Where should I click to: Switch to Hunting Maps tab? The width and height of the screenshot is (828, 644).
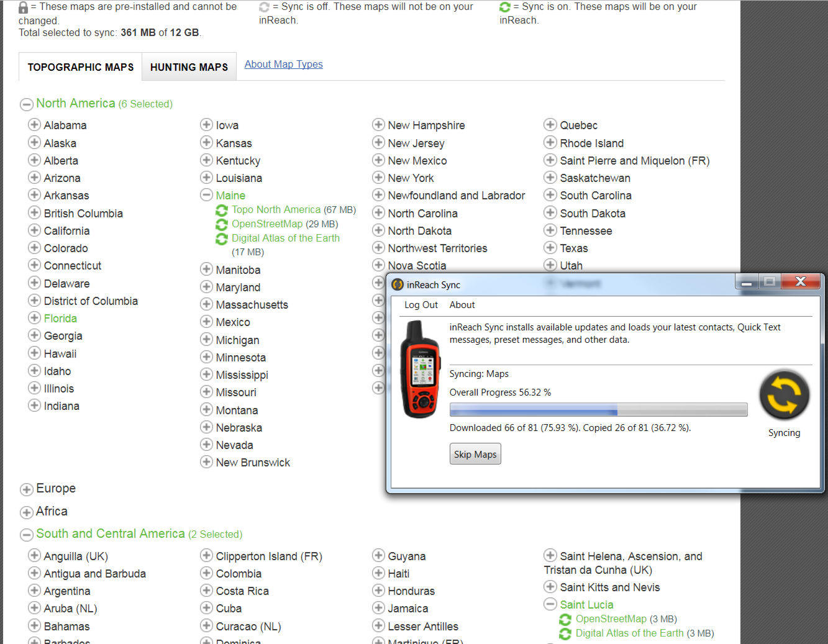[189, 67]
